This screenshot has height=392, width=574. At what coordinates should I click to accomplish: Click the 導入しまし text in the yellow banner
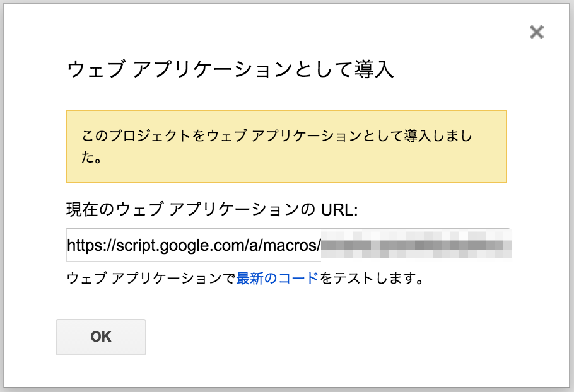coord(438,135)
